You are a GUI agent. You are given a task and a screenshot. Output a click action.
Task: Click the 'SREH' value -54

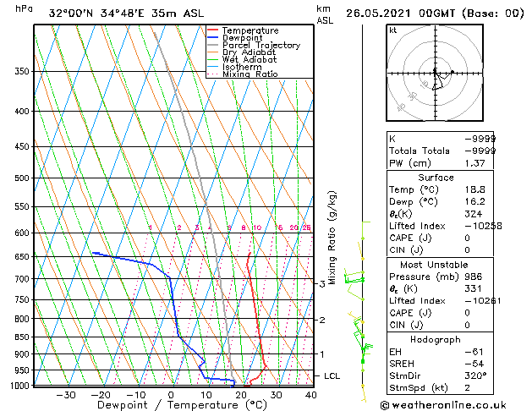point(474,364)
